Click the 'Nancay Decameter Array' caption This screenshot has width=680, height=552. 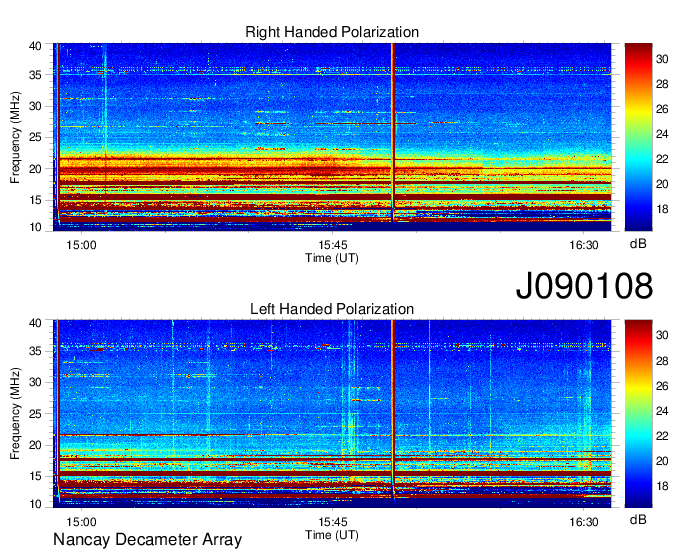(147, 539)
